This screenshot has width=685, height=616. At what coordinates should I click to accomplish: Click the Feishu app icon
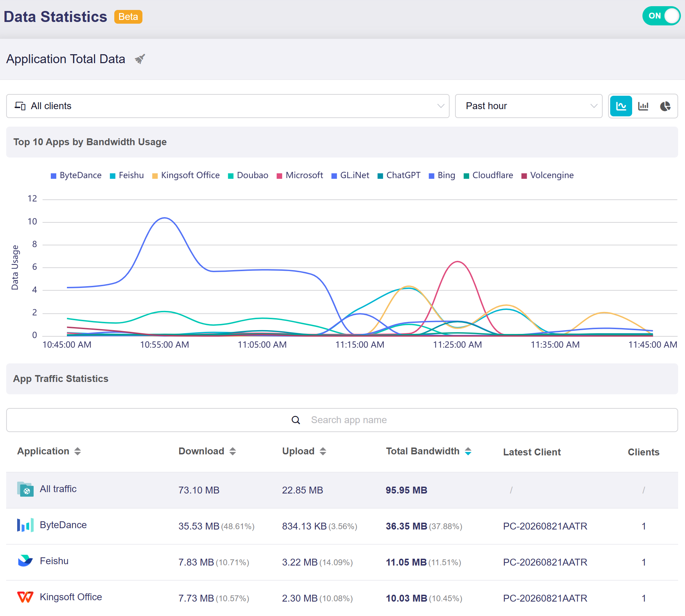click(25, 561)
